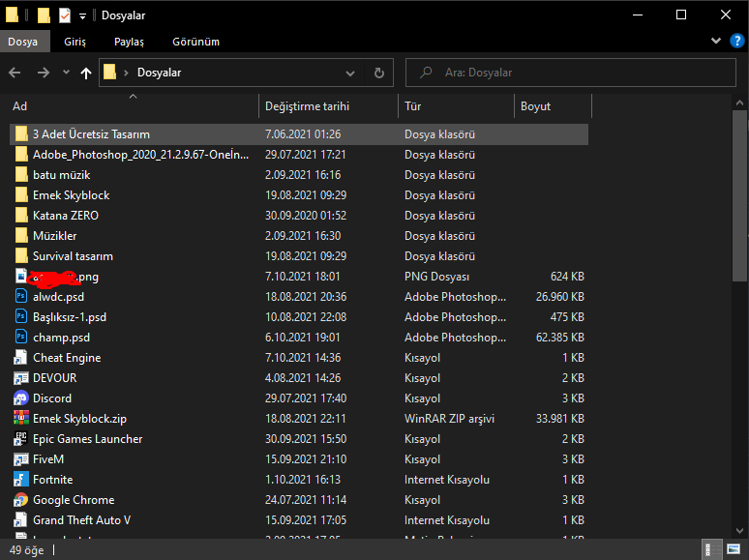Click the 26.960 KB size cell
The height and width of the screenshot is (560, 749).
[x=560, y=297]
